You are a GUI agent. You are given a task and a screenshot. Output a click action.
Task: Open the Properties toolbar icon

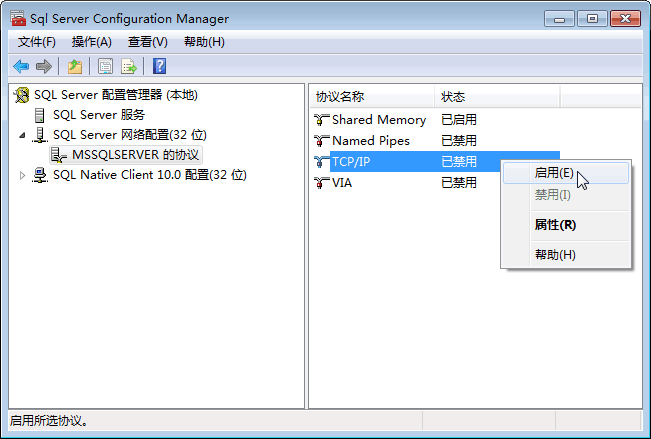tap(105, 66)
